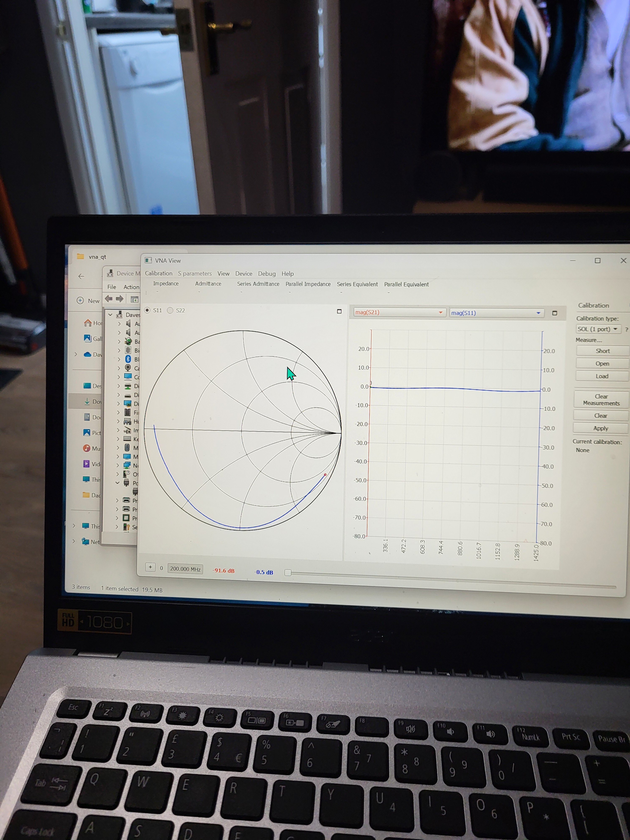Select the S22 radio button
This screenshot has width=630, height=840.
point(170,310)
